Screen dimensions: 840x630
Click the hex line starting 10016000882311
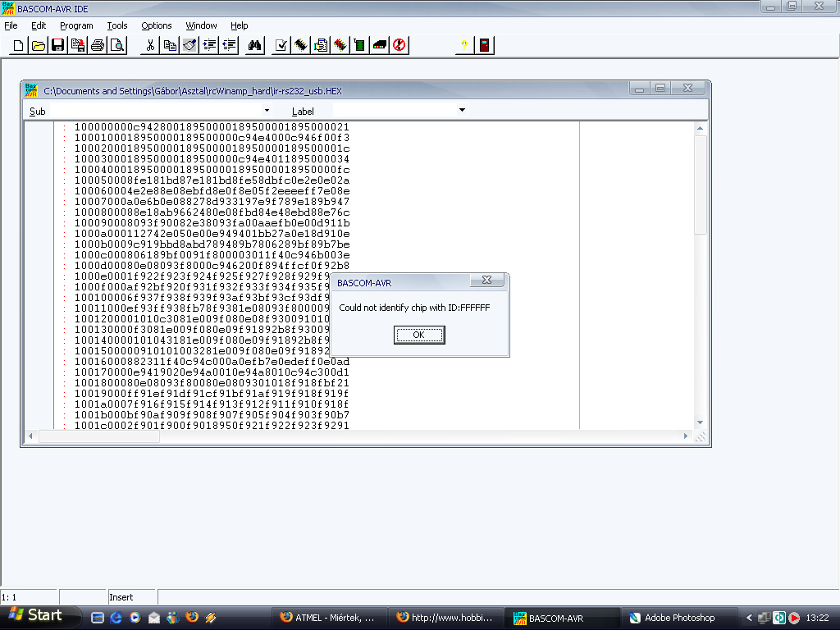tap(212, 362)
